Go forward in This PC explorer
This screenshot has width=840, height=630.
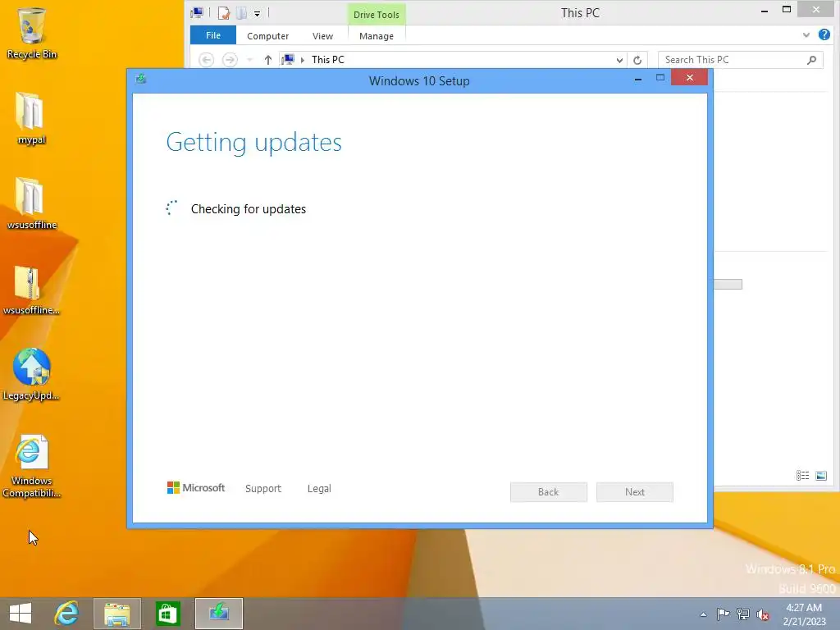point(230,59)
